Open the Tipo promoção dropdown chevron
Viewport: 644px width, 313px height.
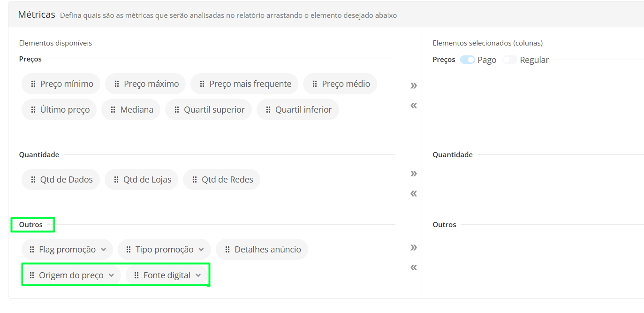(x=201, y=250)
